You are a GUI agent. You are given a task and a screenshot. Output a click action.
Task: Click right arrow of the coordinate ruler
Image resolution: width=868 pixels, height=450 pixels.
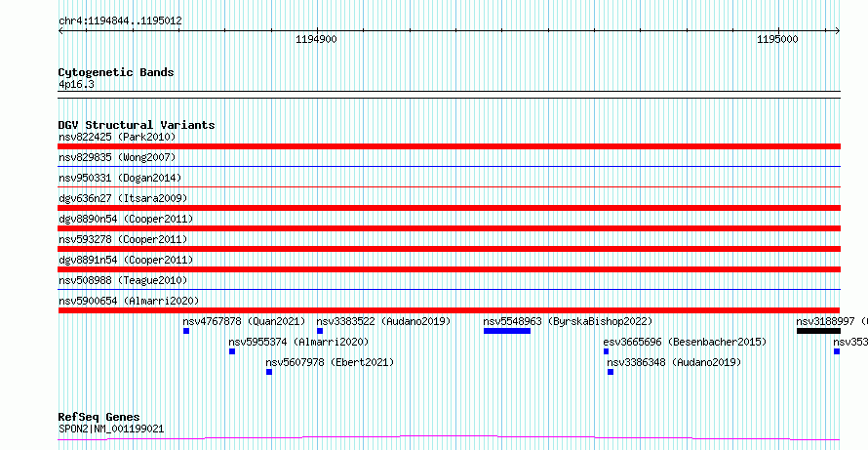pos(837,30)
